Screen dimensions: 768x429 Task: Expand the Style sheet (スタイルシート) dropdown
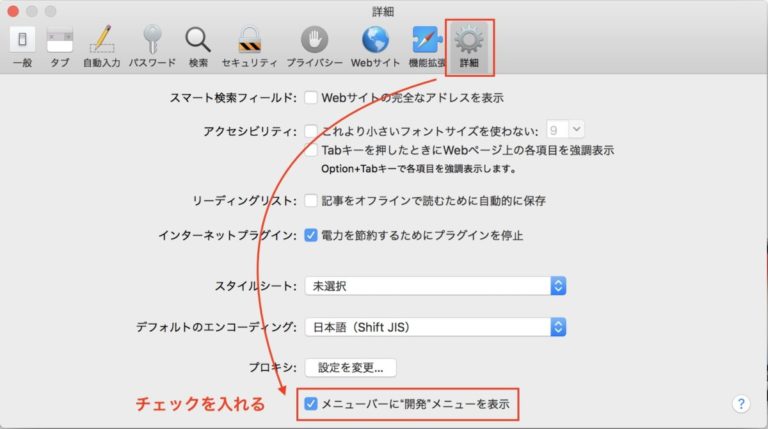click(435, 286)
